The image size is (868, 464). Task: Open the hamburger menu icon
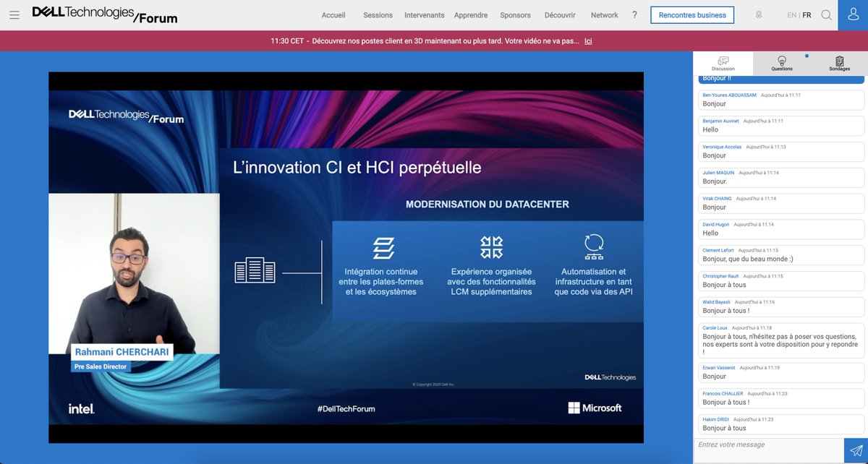14,14
